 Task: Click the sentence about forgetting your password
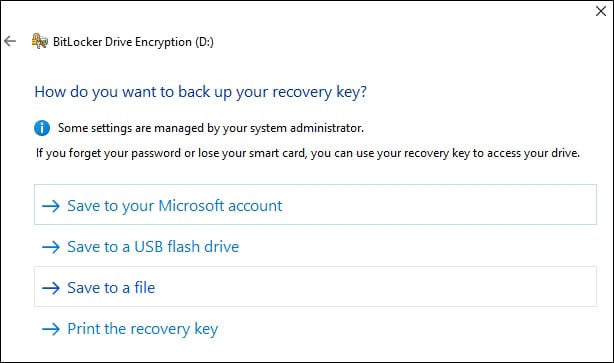click(x=308, y=153)
